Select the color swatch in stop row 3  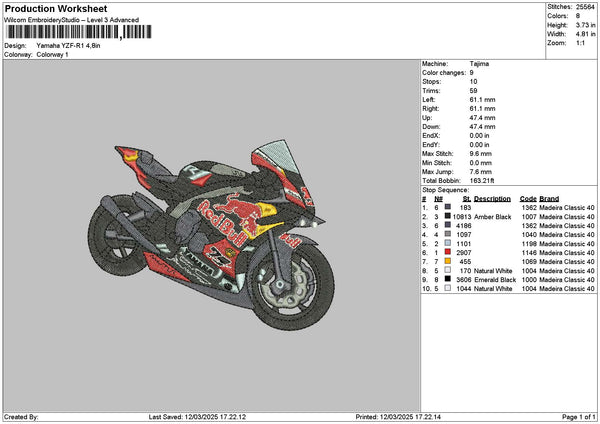point(448,225)
